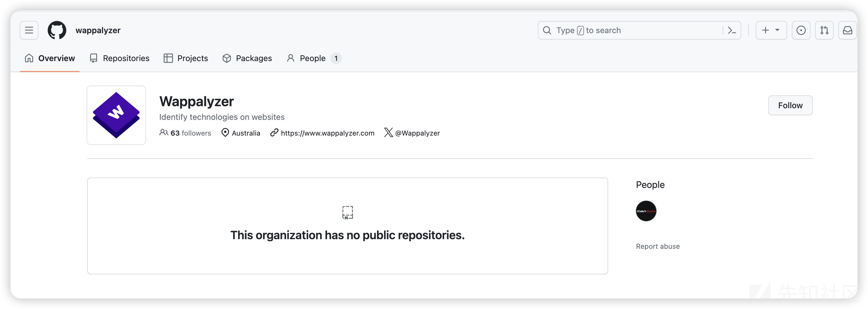Click the empty repository icon in blank state
This screenshot has height=309, width=868.
(x=347, y=212)
